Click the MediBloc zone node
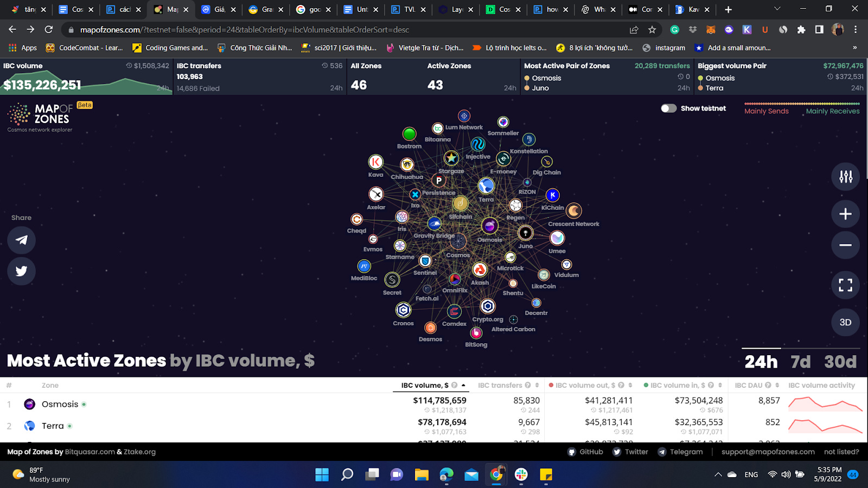This screenshot has height=488, width=868. click(364, 266)
